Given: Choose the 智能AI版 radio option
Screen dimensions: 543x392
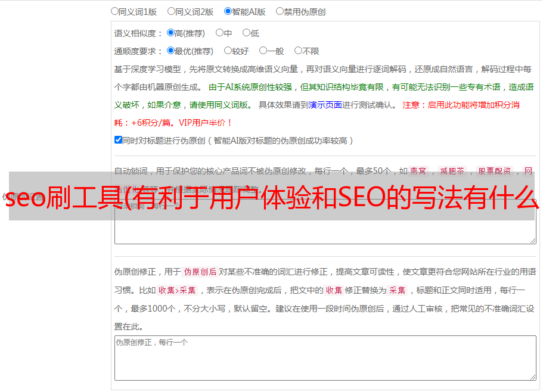Looking at the screenshot, I should pos(228,11).
